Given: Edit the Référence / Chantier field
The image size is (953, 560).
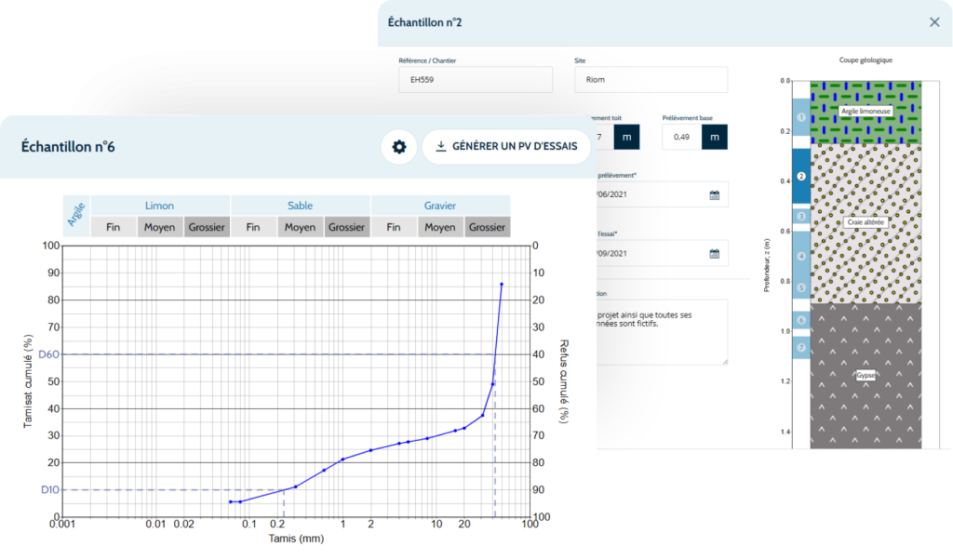Looking at the screenshot, I should tap(476, 80).
